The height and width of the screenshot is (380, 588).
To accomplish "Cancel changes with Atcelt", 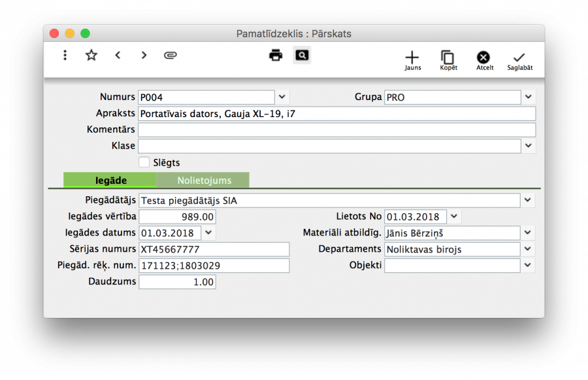I will coord(484,60).
